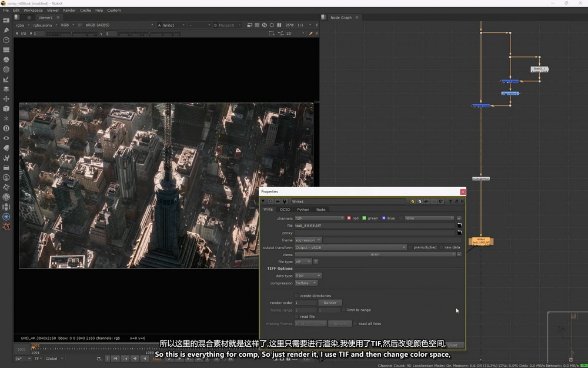Enable limit to range checkbox

point(344,310)
